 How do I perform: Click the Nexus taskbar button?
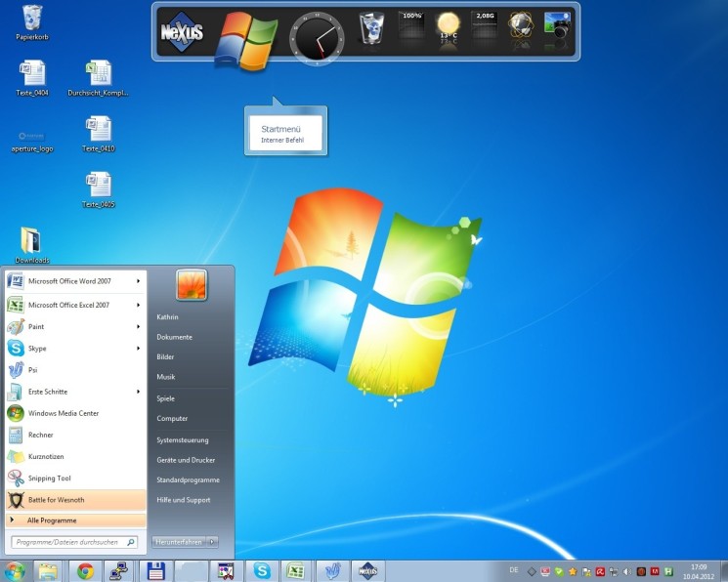[367, 571]
